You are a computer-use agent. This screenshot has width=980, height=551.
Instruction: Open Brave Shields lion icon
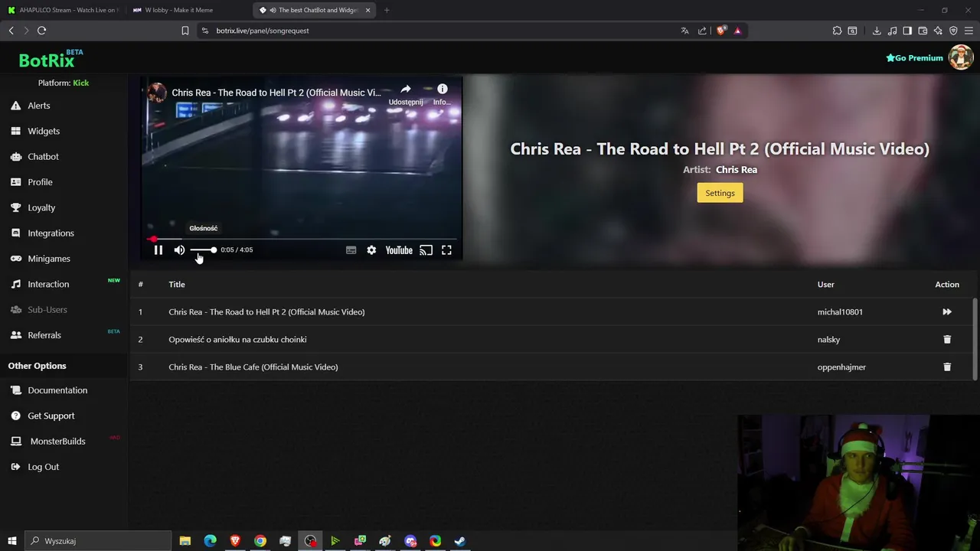(720, 31)
